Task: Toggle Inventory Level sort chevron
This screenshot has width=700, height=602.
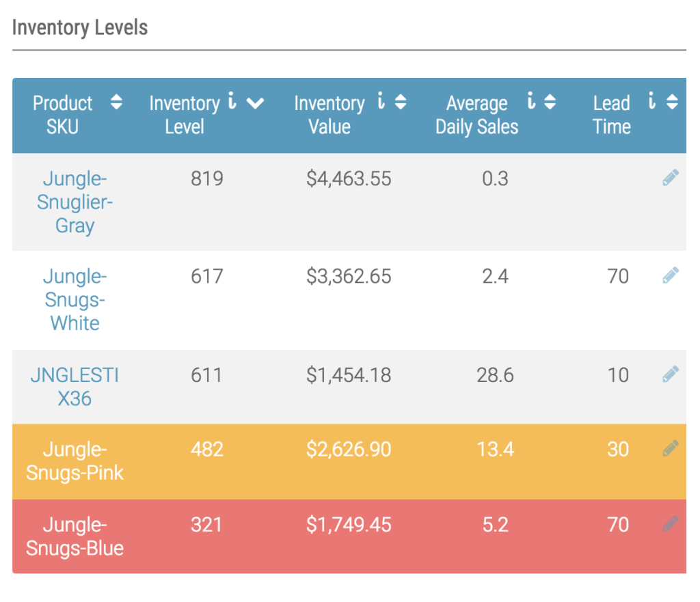Action: pyautogui.click(x=255, y=103)
